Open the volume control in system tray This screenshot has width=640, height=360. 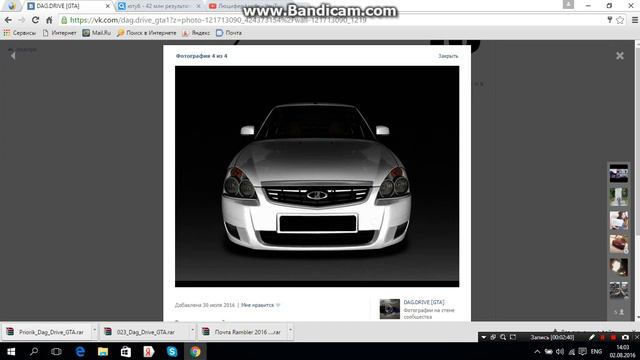click(x=560, y=351)
